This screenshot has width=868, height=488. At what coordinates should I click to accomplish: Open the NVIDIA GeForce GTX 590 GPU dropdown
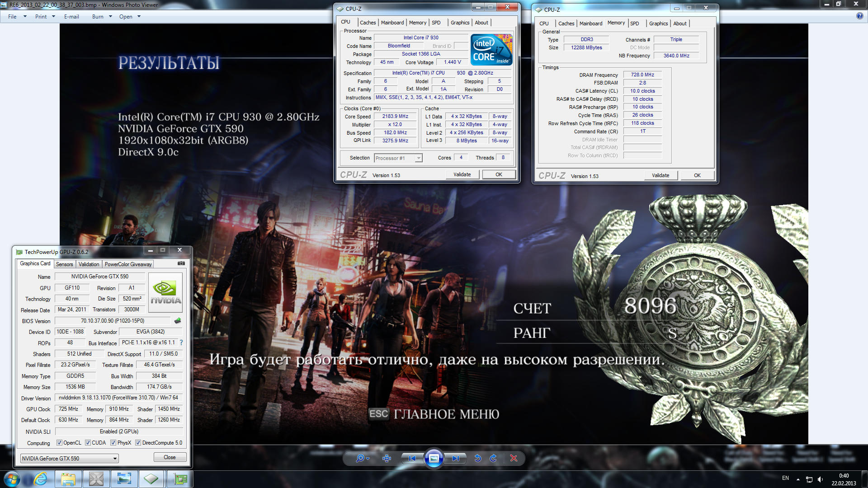pyautogui.click(x=69, y=458)
